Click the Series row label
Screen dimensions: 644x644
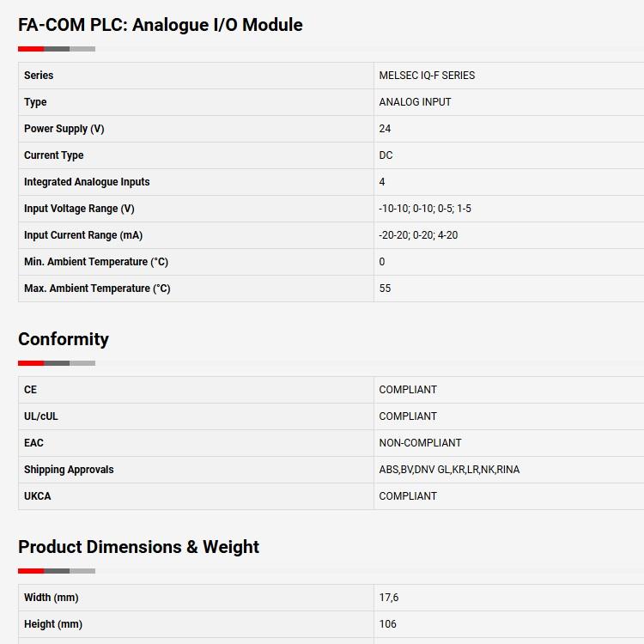(x=39, y=76)
